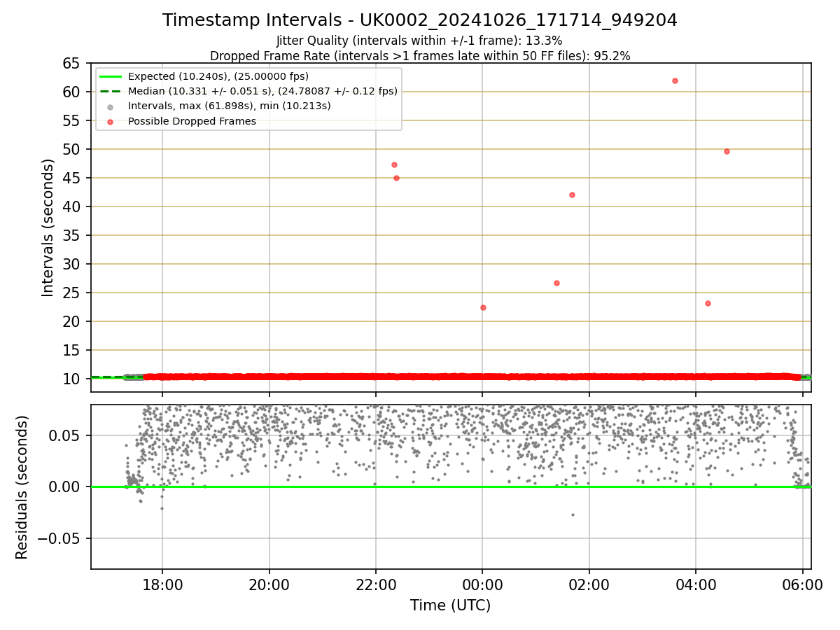Click the lowest residual point below zero near 01:40
Image resolution: width=840 pixels, height=630 pixels.
click(573, 514)
